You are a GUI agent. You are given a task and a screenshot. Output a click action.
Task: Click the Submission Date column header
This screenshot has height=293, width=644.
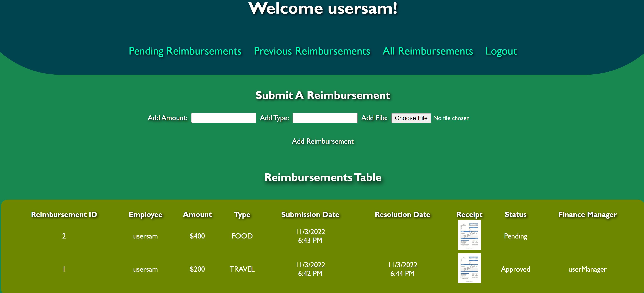coord(310,214)
